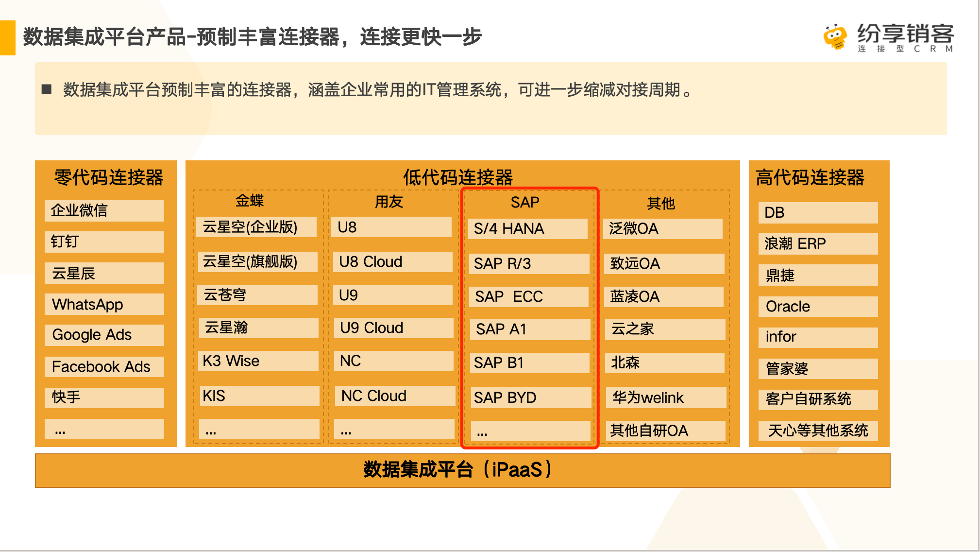Click the KIS connector box
Screen dimensions: 980x552
(259, 396)
